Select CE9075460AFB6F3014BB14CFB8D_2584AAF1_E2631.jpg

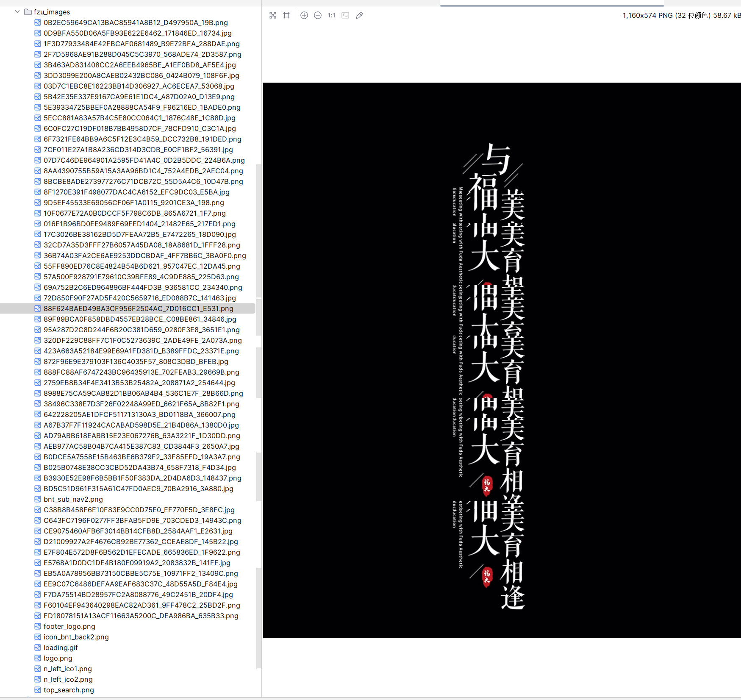click(138, 531)
